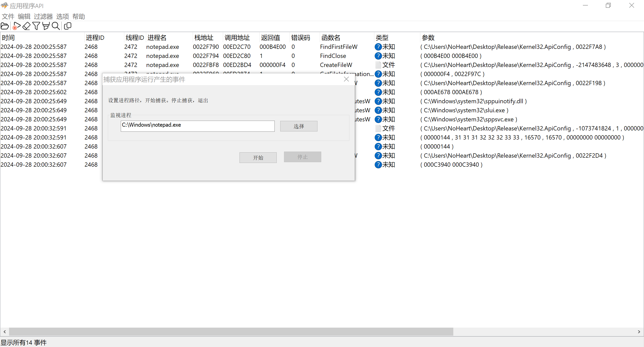Click the open folder toolbar icon
The height and width of the screenshot is (347, 644).
click(5, 26)
